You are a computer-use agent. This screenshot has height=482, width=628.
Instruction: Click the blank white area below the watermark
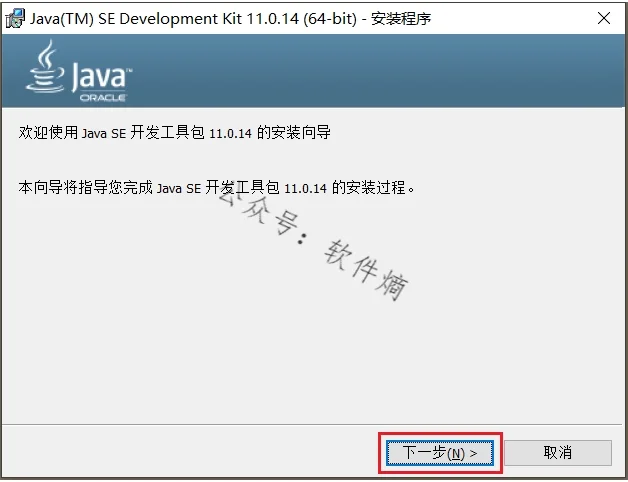[300, 360]
